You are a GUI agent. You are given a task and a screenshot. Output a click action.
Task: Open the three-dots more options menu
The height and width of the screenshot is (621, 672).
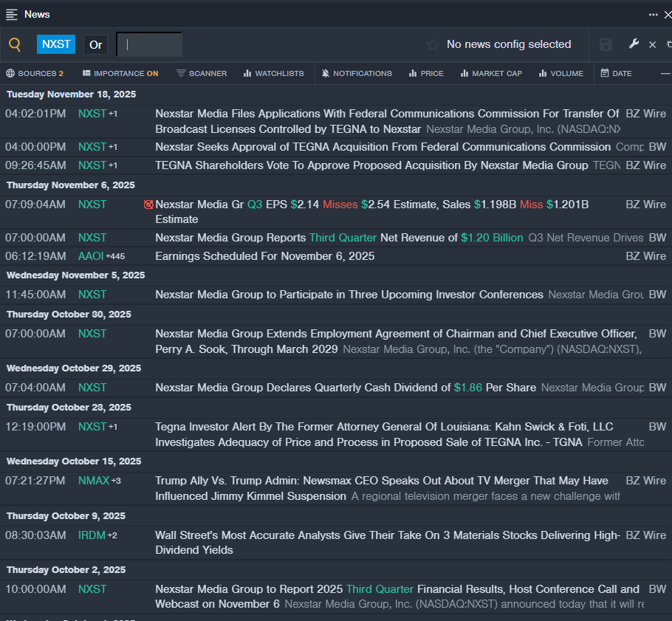pyautogui.click(x=653, y=14)
